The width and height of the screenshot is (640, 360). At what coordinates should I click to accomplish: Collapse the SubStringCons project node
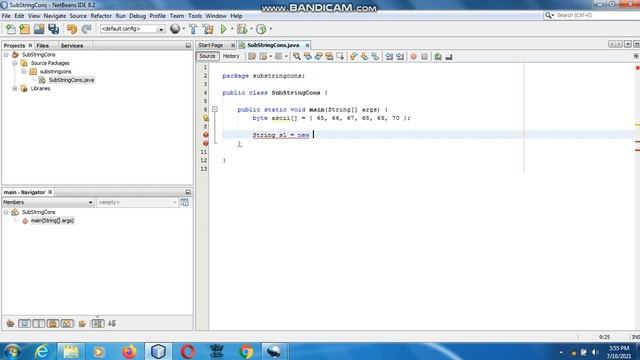tap(6, 55)
